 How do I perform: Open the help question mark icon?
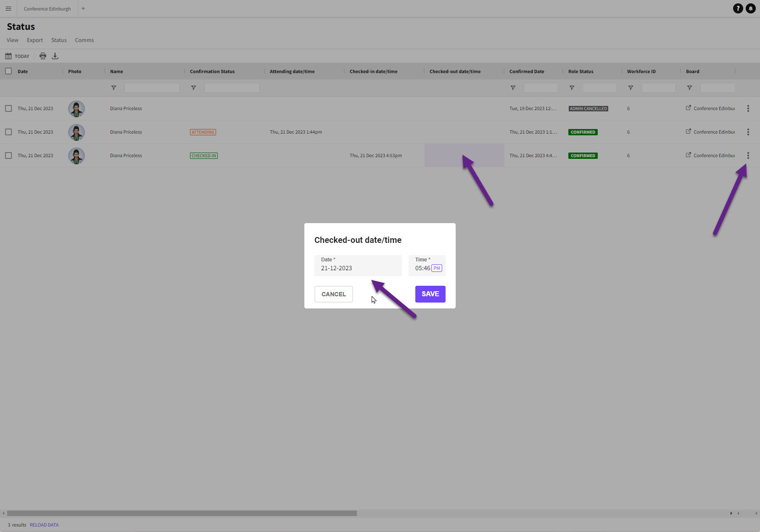(738, 8)
